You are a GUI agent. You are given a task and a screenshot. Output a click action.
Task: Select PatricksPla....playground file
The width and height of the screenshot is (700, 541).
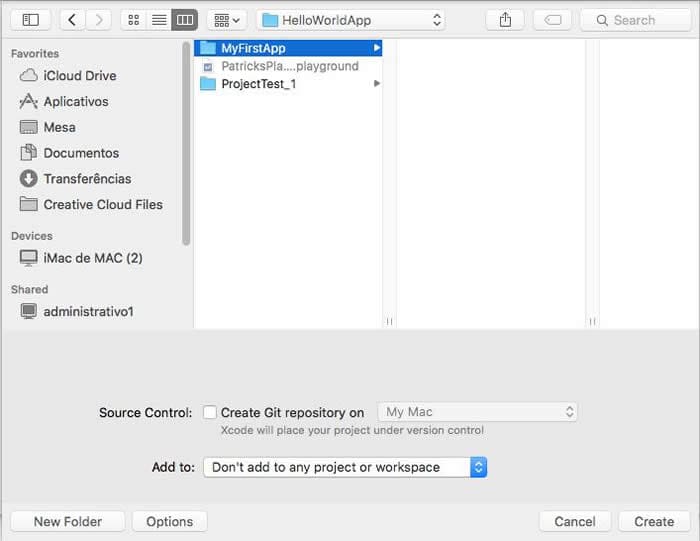pos(288,66)
